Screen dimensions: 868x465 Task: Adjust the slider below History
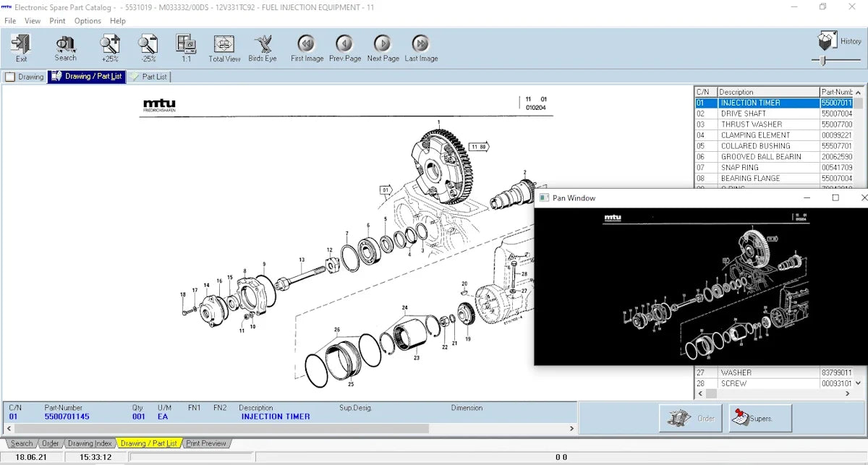(822, 61)
